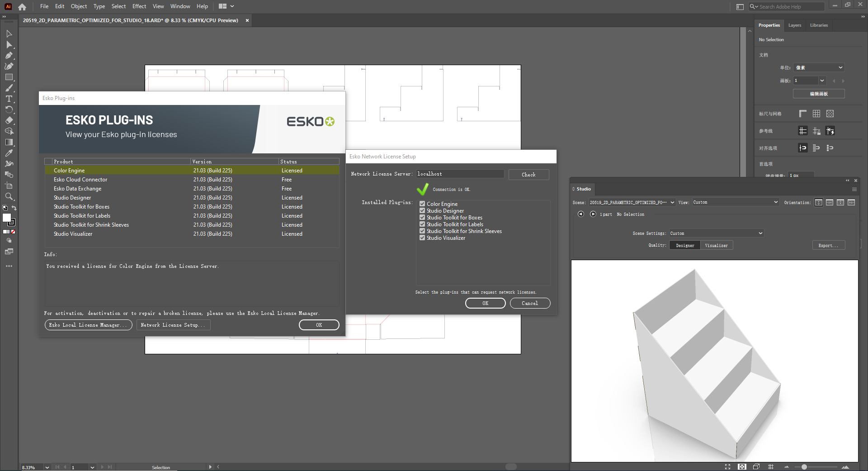
Task: Select last Orientation icon in Studio
Action: [x=851, y=202]
